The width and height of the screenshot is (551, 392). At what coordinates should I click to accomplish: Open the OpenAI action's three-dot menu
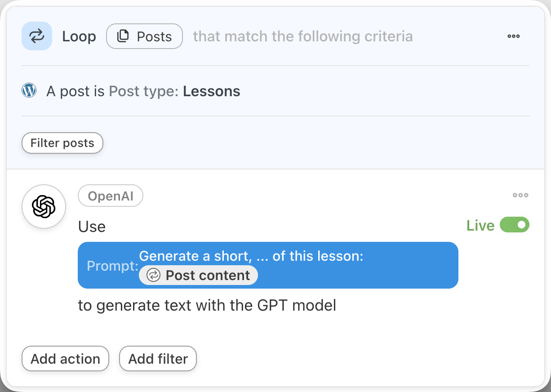(x=520, y=195)
